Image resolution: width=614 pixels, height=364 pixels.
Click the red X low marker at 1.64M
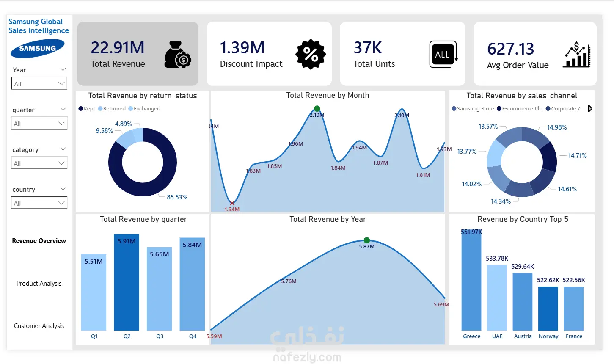click(x=232, y=203)
